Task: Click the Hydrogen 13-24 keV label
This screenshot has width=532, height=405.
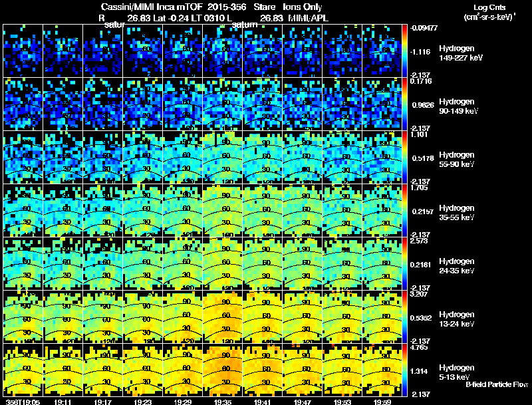Action: 457,319
